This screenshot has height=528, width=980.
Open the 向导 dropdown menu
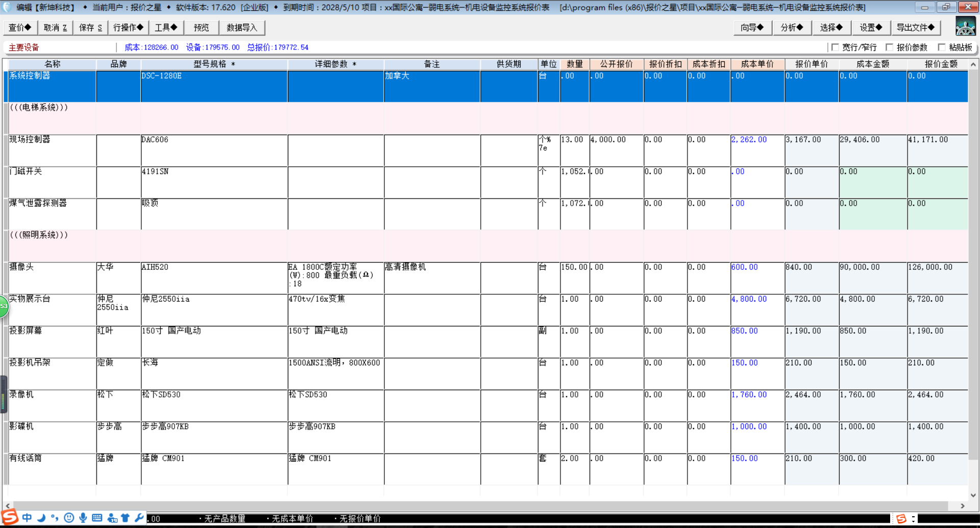point(752,28)
